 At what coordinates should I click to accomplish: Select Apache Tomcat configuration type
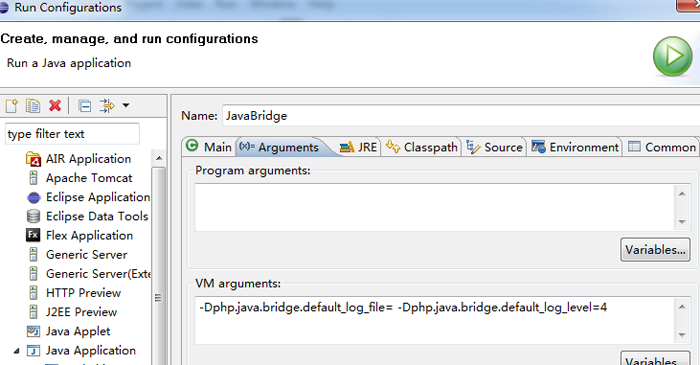coord(89,178)
